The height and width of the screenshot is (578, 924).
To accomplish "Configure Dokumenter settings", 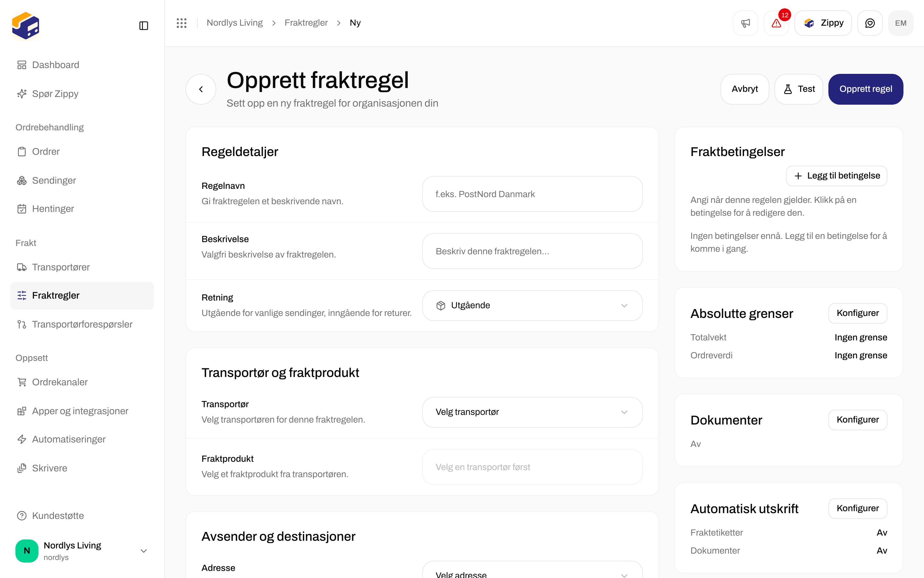I will (858, 420).
